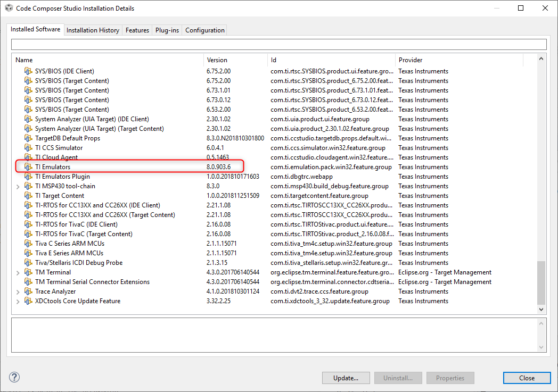The height and width of the screenshot is (392, 558).
Task: Select the Tiva/Stellaris ICDI Debug Probe name
Action: (79, 263)
